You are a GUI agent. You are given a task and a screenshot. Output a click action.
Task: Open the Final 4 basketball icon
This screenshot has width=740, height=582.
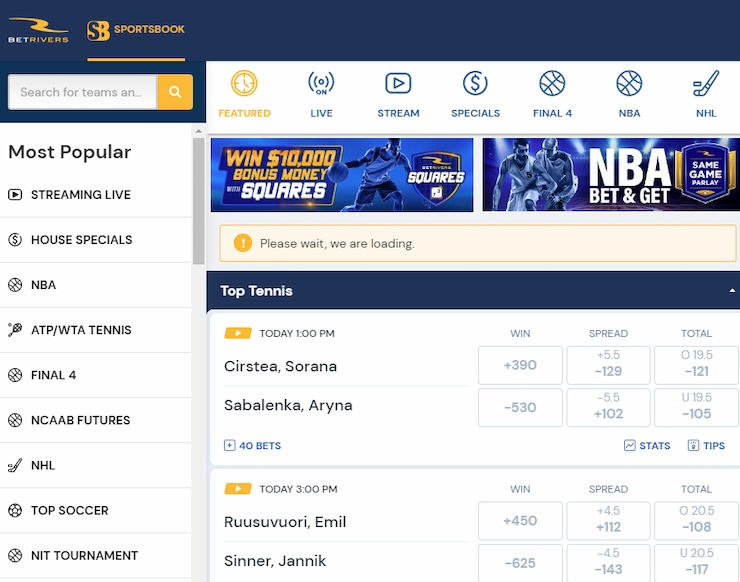click(x=552, y=84)
